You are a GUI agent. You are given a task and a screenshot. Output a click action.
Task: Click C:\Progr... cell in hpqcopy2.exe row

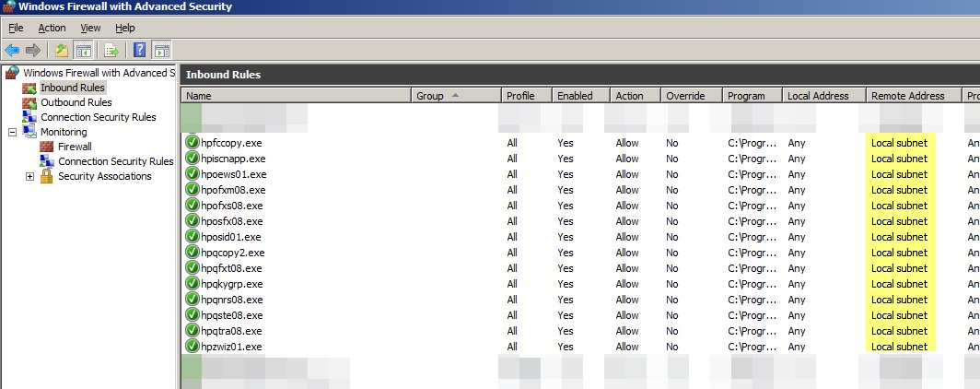(x=752, y=252)
